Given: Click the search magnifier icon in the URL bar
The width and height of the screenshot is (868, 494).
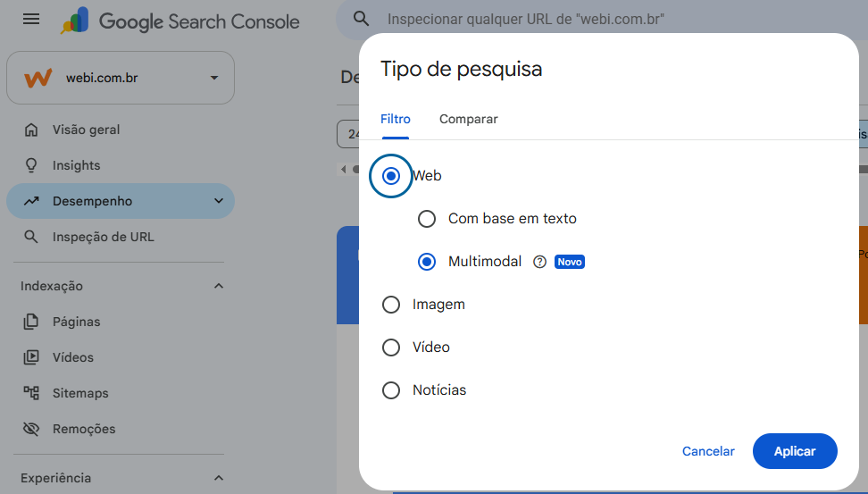Looking at the screenshot, I should coord(361,19).
